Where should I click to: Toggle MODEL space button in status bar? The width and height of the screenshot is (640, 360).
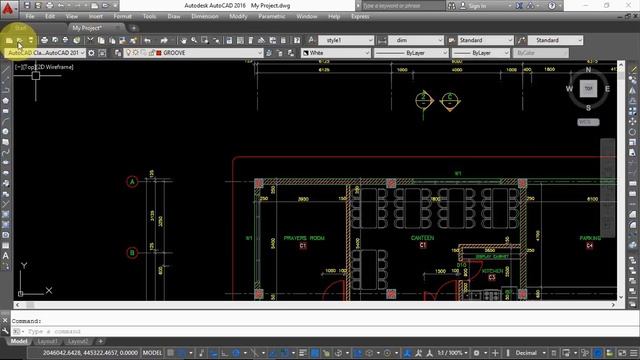[x=152, y=353]
